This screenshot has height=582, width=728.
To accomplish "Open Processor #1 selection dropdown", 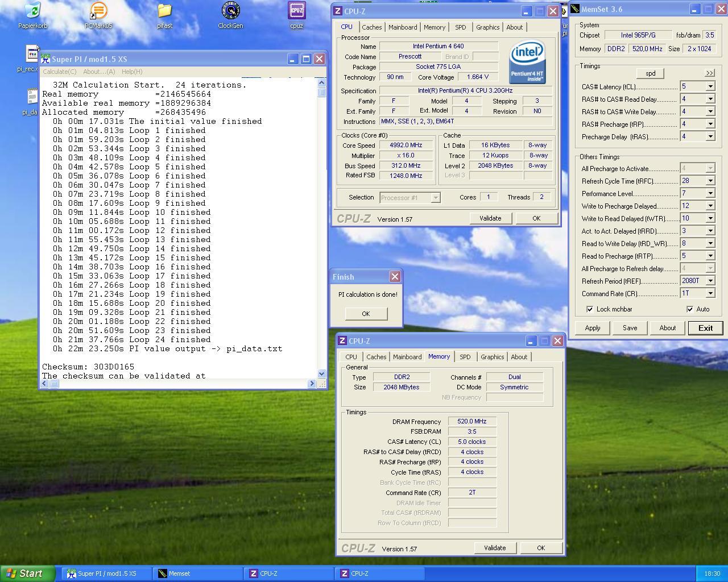I will point(436,198).
